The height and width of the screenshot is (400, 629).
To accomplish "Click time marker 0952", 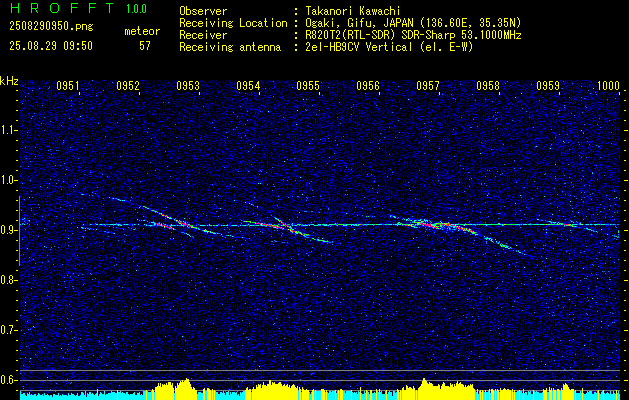I will 128,86.
